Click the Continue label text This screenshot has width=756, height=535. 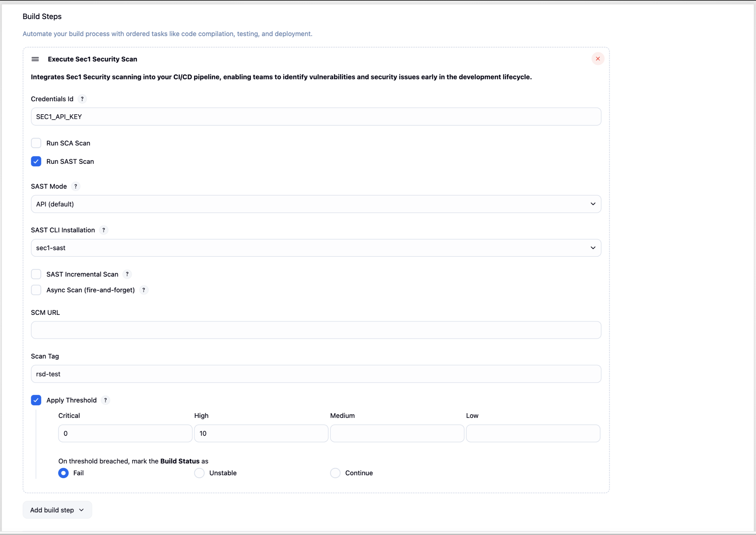[x=359, y=473]
